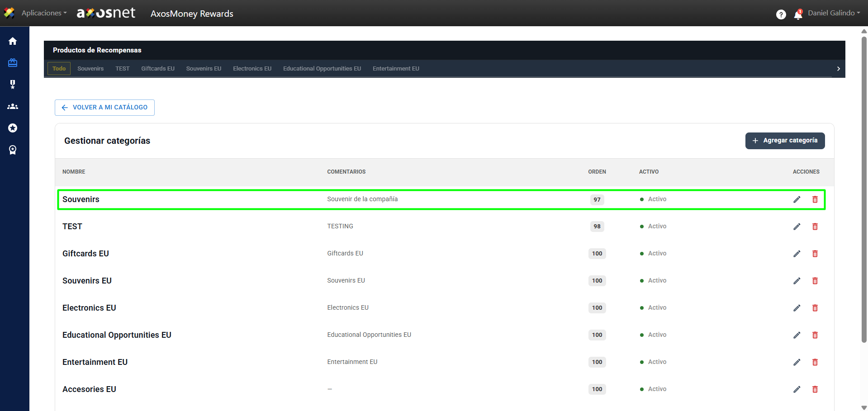Open the award badge icon in sidebar
This screenshot has width=868, height=411.
13,150
